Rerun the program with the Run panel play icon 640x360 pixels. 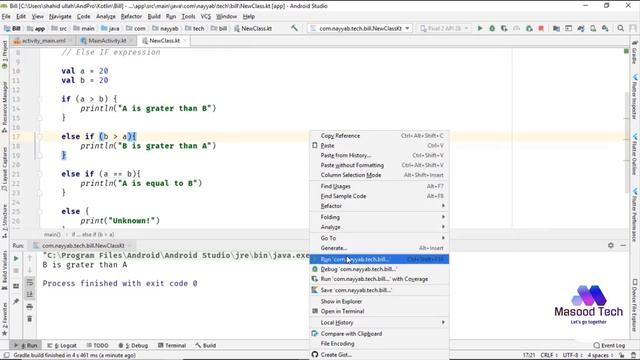[x=16, y=258]
